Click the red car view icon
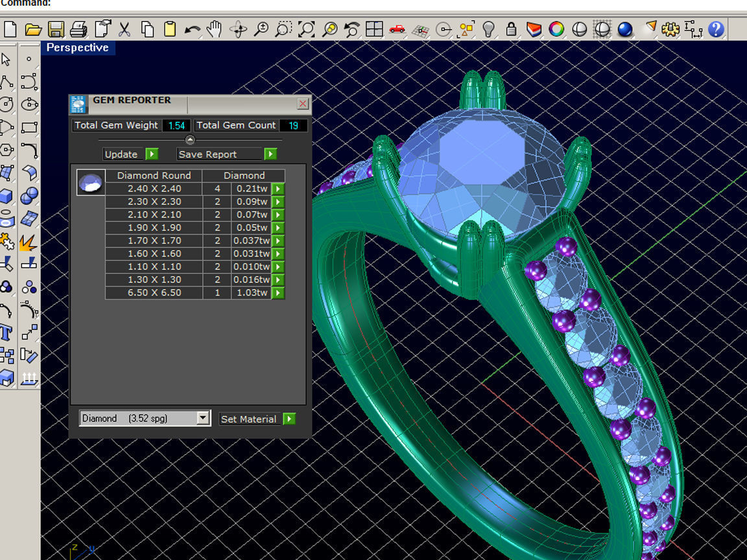Image resolution: width=747 pixels, height=560 pixels. click(x=397, y=30)
